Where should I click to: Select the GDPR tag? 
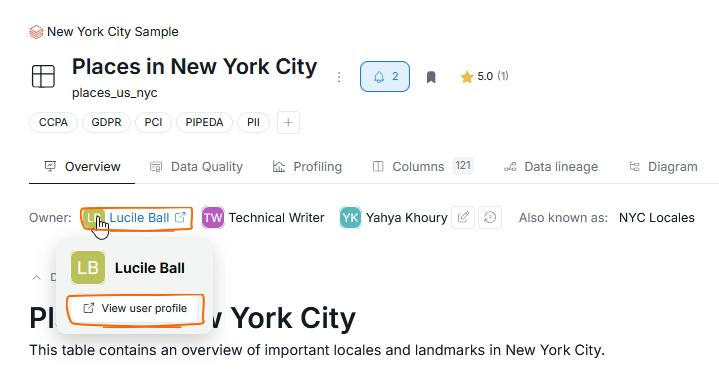pyautogui.click(x=106, y=122)
